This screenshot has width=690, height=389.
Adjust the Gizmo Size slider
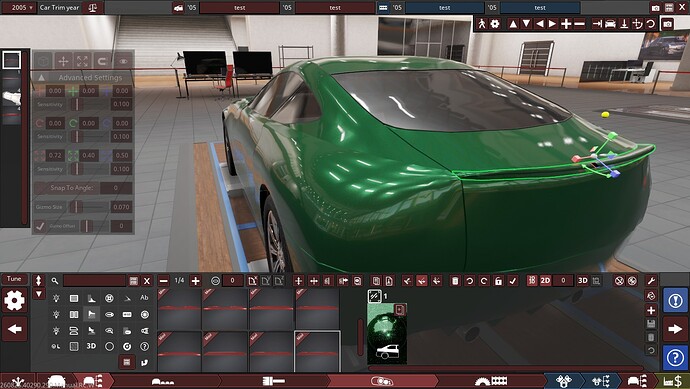tap(88, 207)
